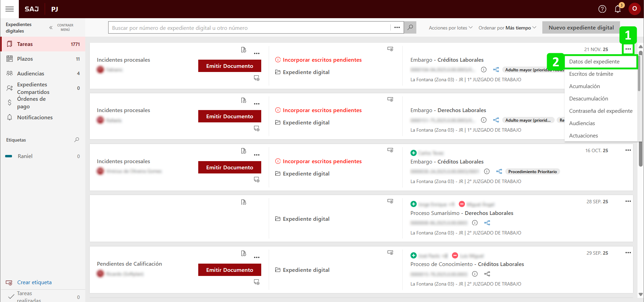Search labels with Etiquetas magnifier icon

(x=77, y=140)
